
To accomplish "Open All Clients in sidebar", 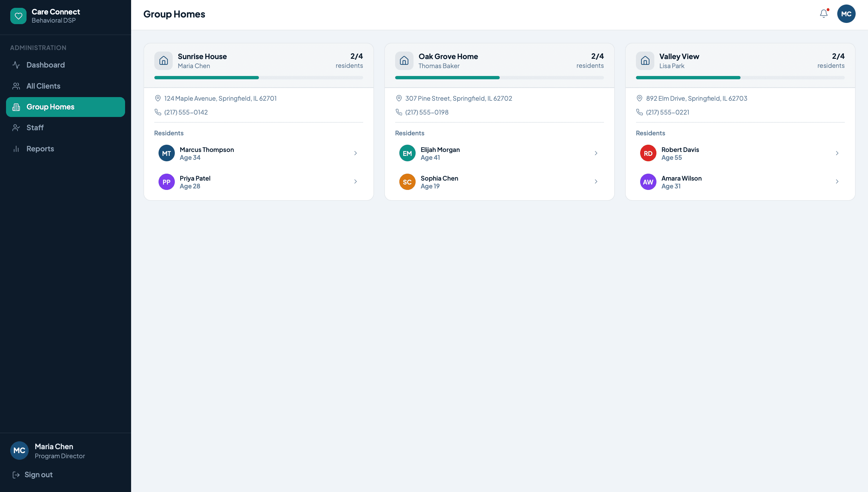I will (x=65, y=86).
